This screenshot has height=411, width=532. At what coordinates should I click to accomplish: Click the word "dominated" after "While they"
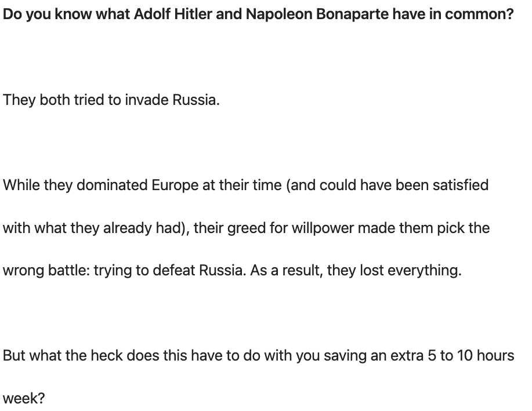coord(112,186)
